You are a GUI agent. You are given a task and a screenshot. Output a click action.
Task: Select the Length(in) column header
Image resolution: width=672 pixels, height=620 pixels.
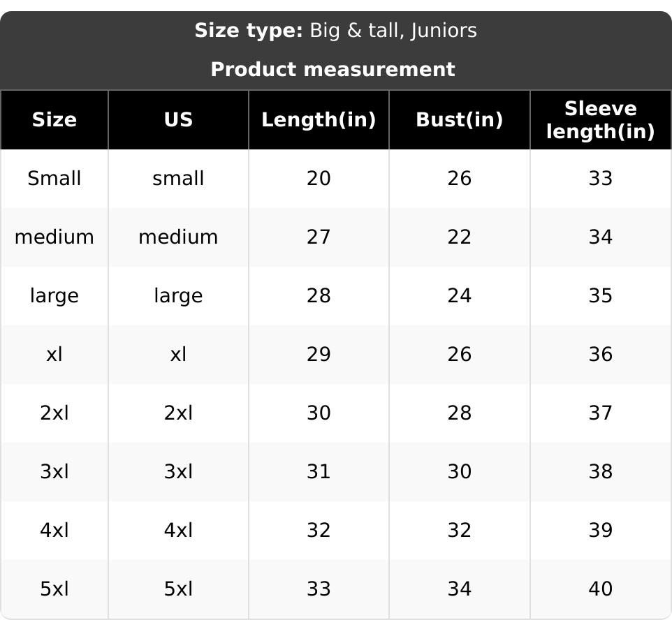pos(319,119)
